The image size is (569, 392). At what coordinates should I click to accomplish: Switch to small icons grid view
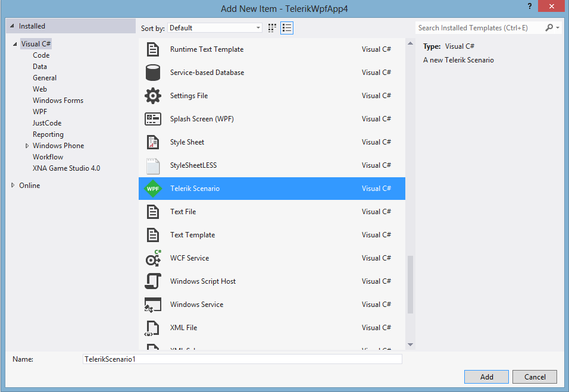tap(272, 28)
